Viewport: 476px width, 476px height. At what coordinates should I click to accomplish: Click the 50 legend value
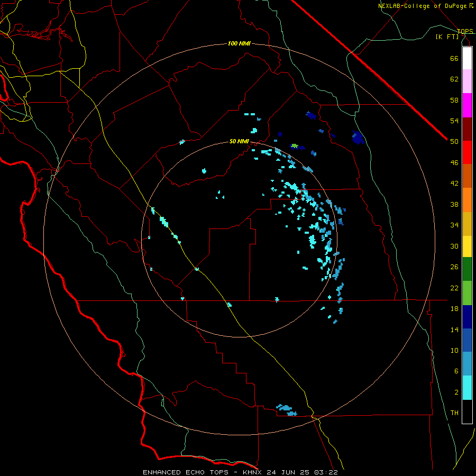click(x=454, y=142)
